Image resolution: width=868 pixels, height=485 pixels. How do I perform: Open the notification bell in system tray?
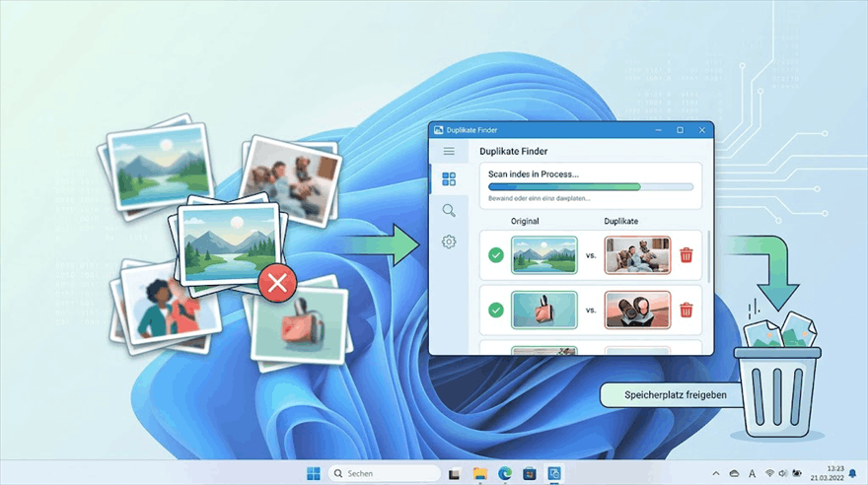(x=852, y=473)
